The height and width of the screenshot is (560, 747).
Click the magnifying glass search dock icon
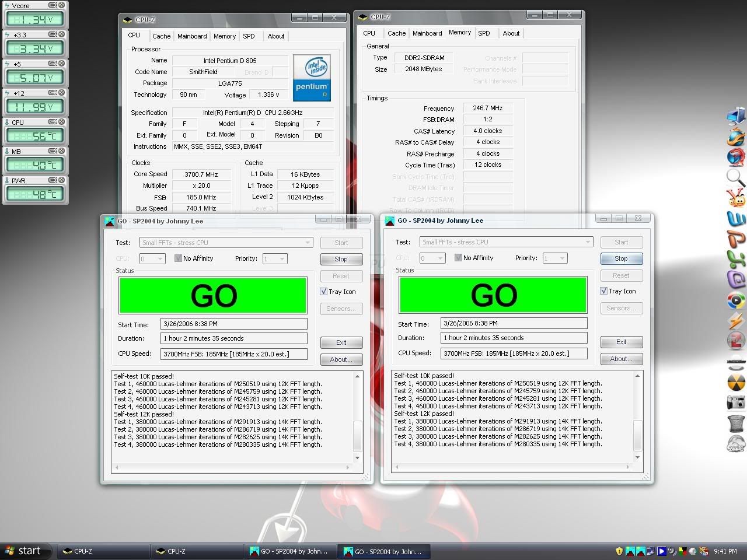click(x=736, y=177)
